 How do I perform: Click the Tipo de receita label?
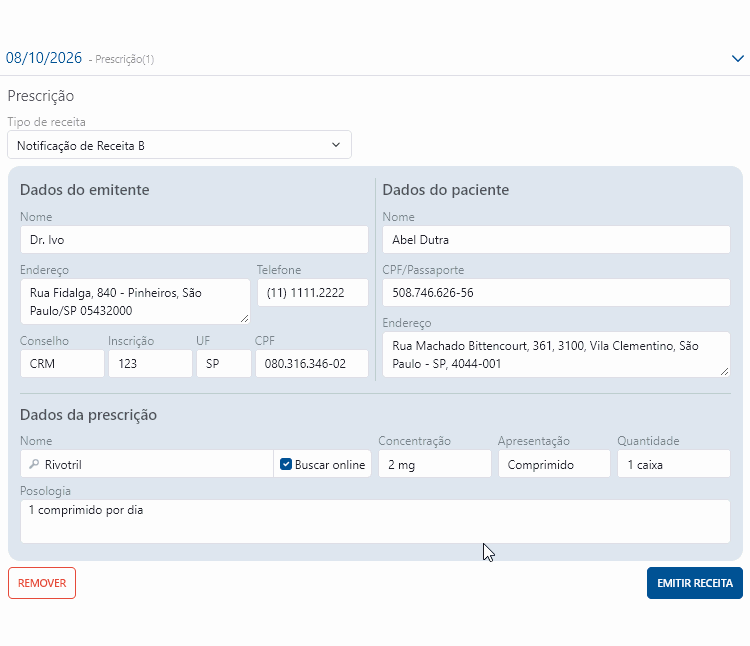click(x=46, y=122)
